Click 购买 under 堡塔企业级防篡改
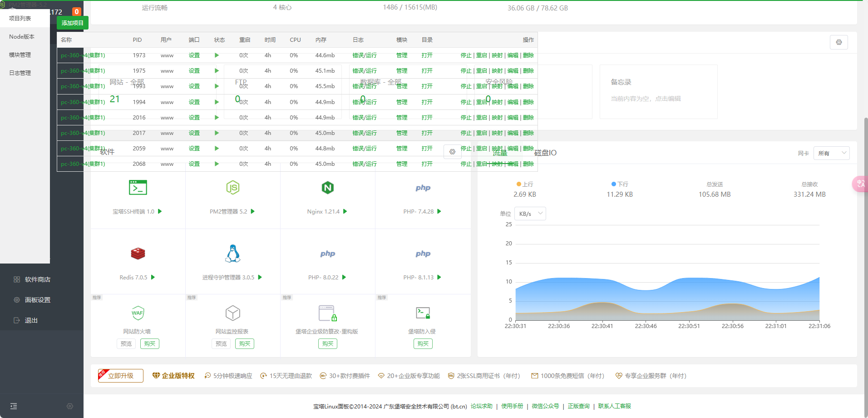Image resolution: width=868 pixels, height=418 pixels. pyautogui.click(x=328, y=343)
